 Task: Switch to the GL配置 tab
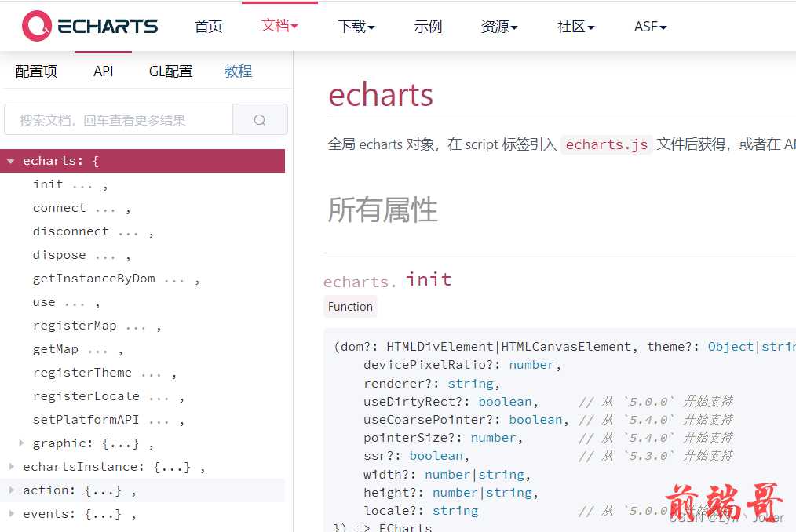(x=170, y=71)
